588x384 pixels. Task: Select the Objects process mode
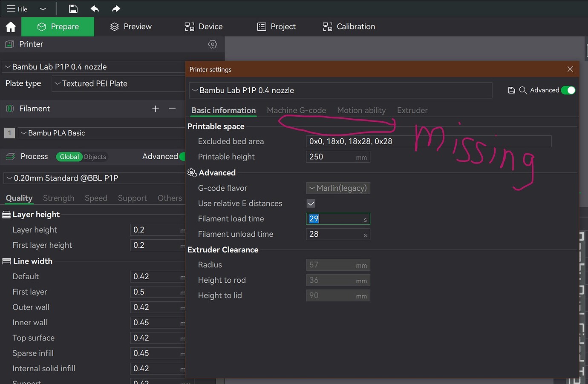coord(95,157)
